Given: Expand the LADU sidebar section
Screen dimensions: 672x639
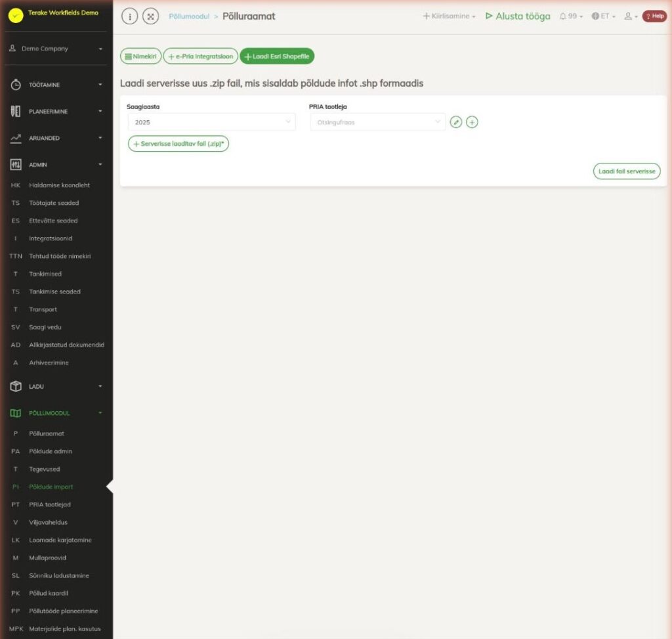Looking at the screenshot, I should 56,386.
